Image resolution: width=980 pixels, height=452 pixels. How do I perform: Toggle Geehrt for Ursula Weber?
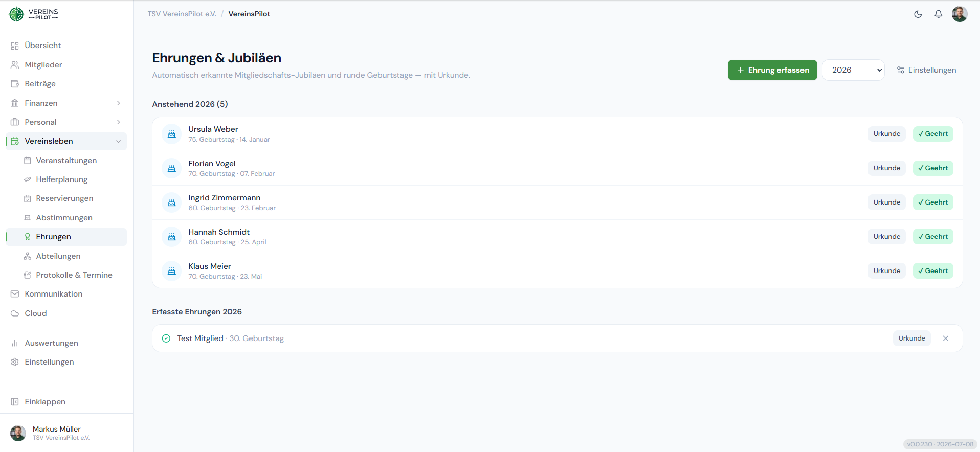[933, 134]
